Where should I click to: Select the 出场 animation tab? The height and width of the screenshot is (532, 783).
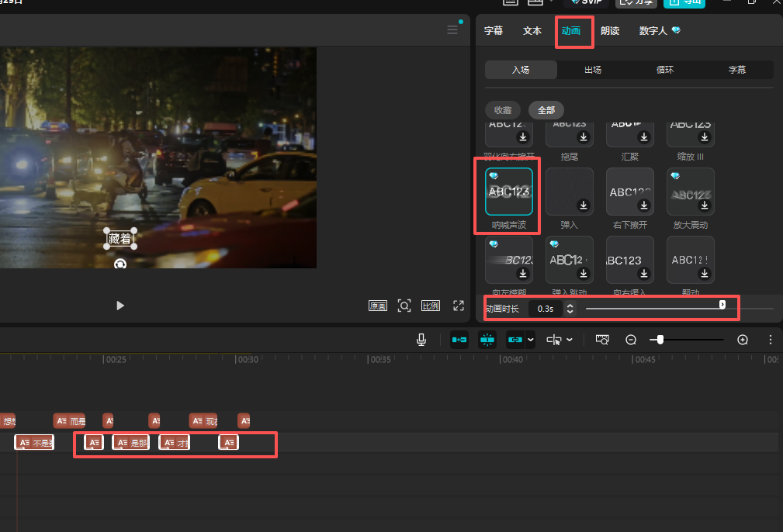pos(593,70)
